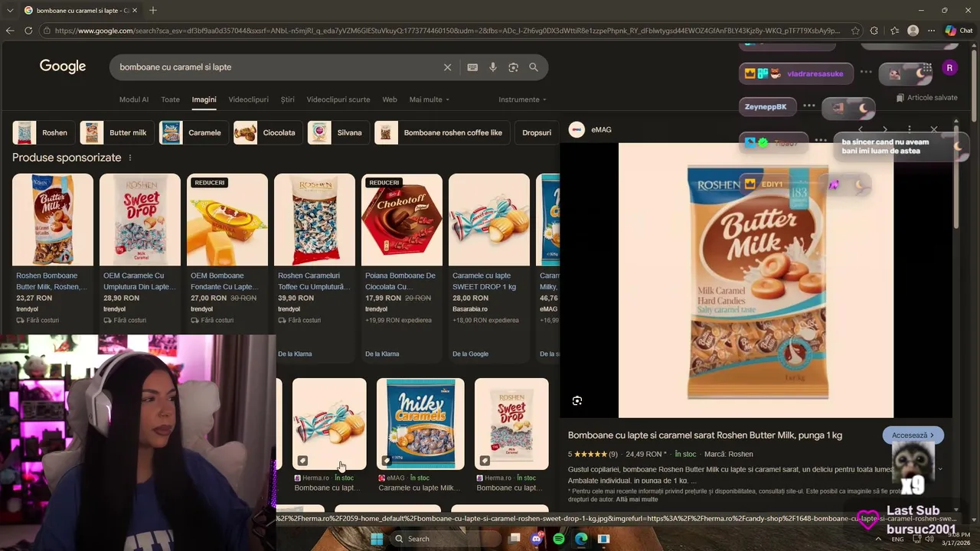This screenshot has height=551, width=980.
Task: Switch to the Toate results tab
Action: 170,99
